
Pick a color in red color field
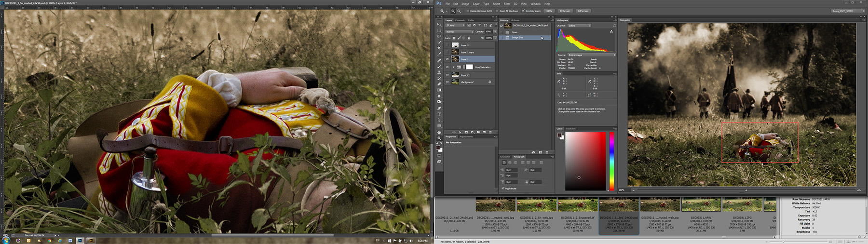(x=585, y=161)
